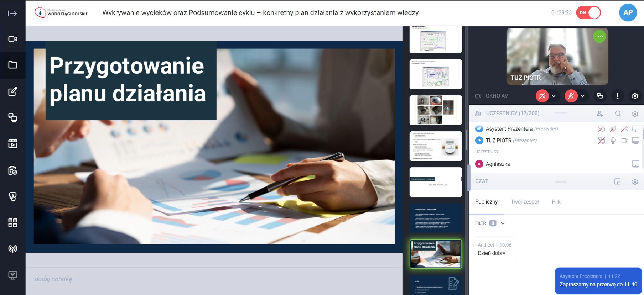Click the AP profile avatar button
The height and width of the screenshot is (295, 644).
[628, 12]
